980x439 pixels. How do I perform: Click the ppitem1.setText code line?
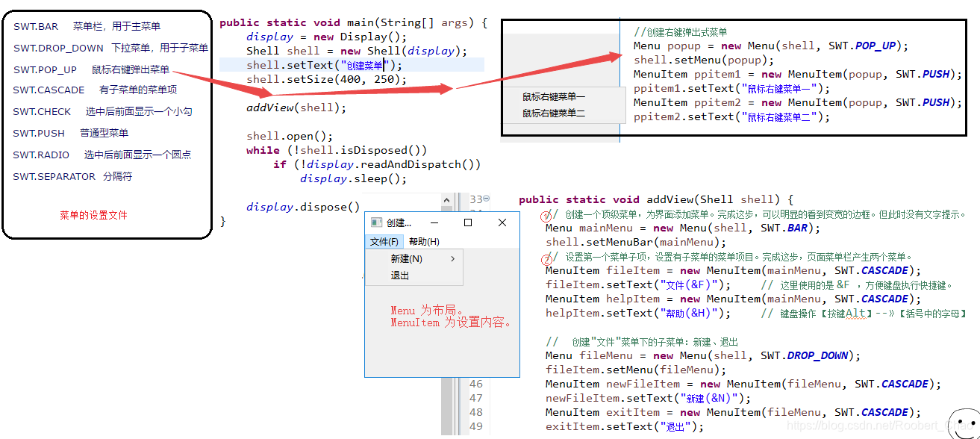pos(731,88)
